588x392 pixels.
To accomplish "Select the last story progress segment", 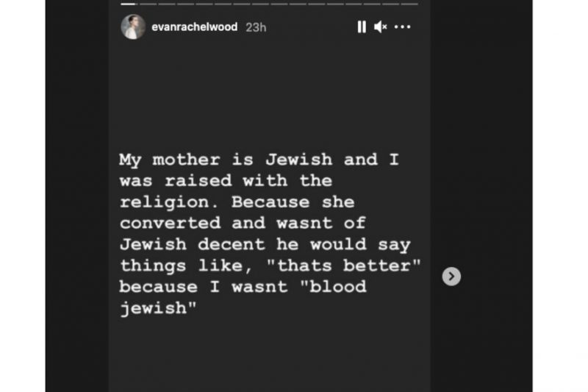I will click(410, 4).
